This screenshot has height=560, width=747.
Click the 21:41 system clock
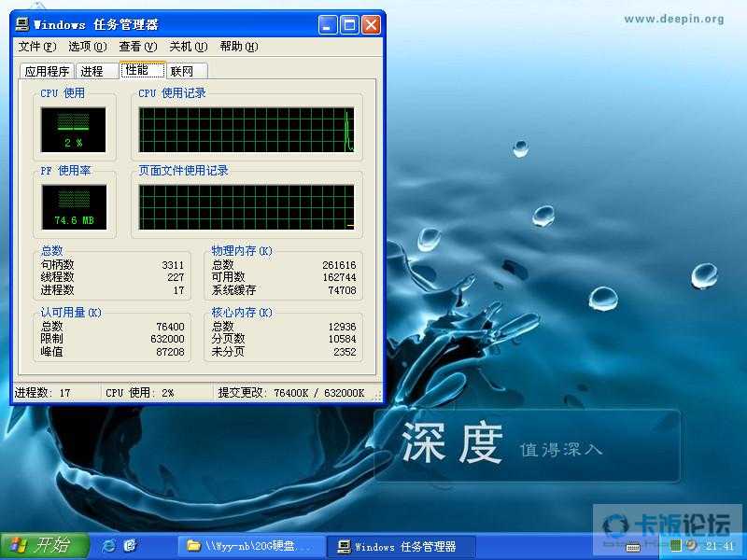click(719, 546)
